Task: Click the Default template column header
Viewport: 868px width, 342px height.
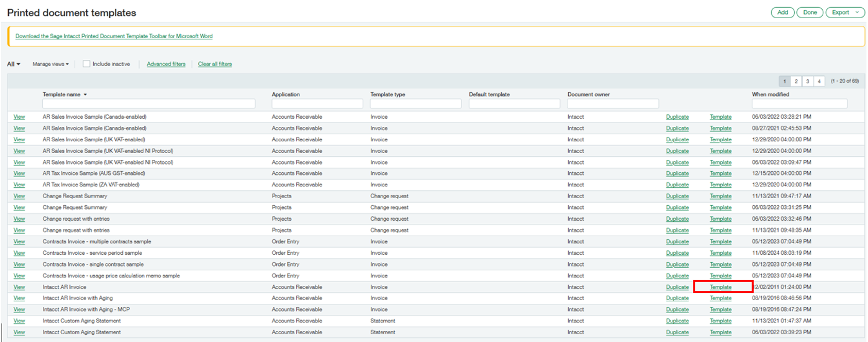Action: [x=489, y=94]
